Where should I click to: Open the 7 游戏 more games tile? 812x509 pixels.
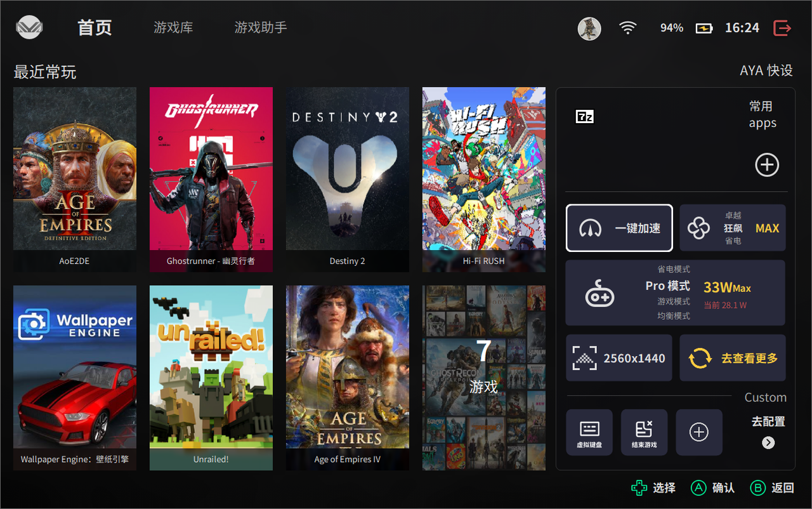click(484, 378)
